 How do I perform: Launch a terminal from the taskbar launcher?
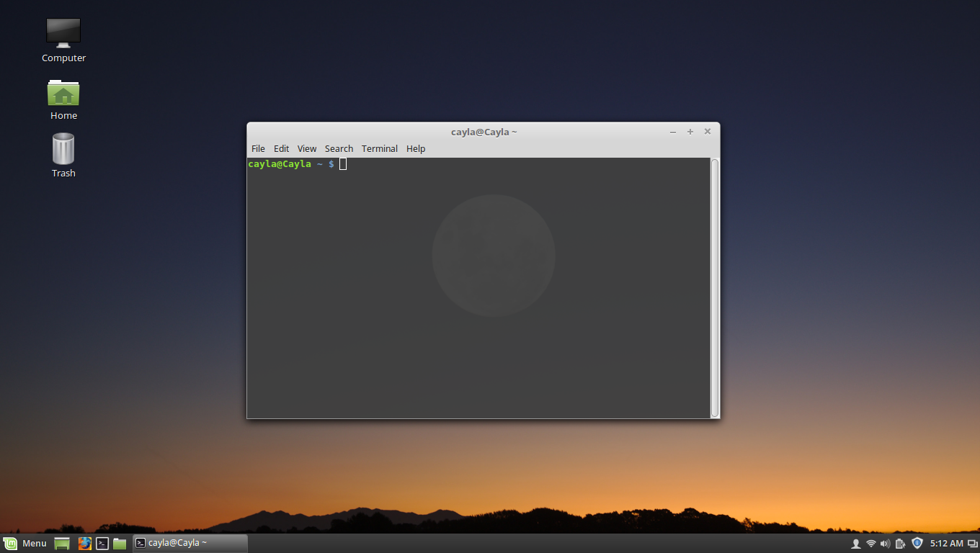102,542
